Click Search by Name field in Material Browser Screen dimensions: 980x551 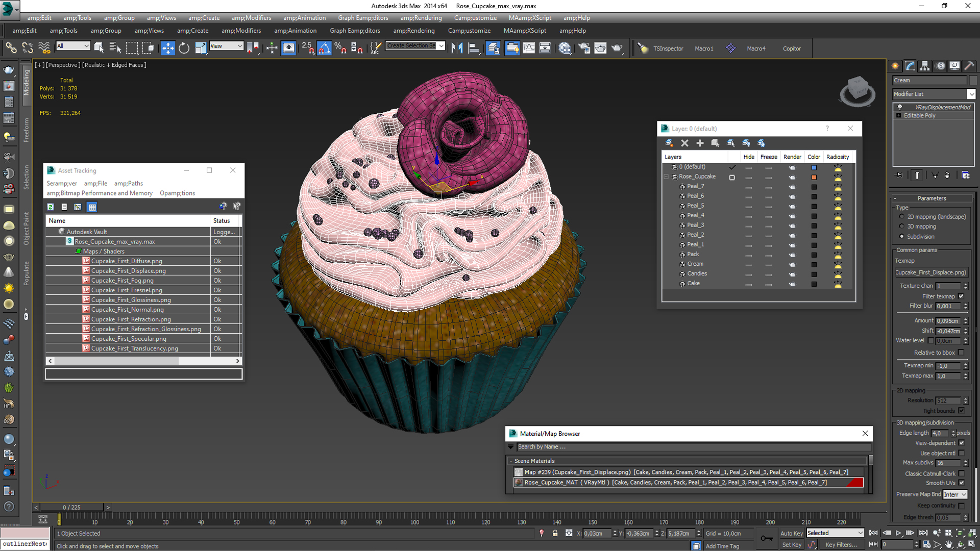693,447
